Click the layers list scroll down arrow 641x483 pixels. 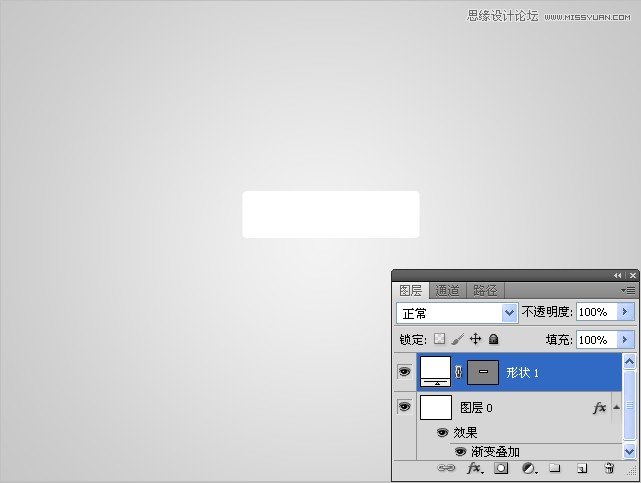click(x=629, y=451)
